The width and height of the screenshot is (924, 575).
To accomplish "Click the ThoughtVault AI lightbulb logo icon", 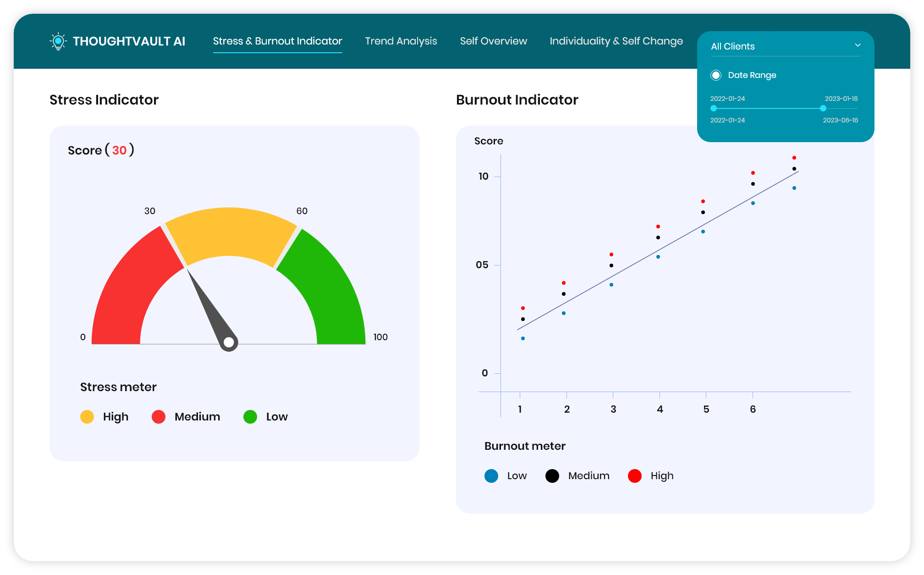I will point(58,41).
